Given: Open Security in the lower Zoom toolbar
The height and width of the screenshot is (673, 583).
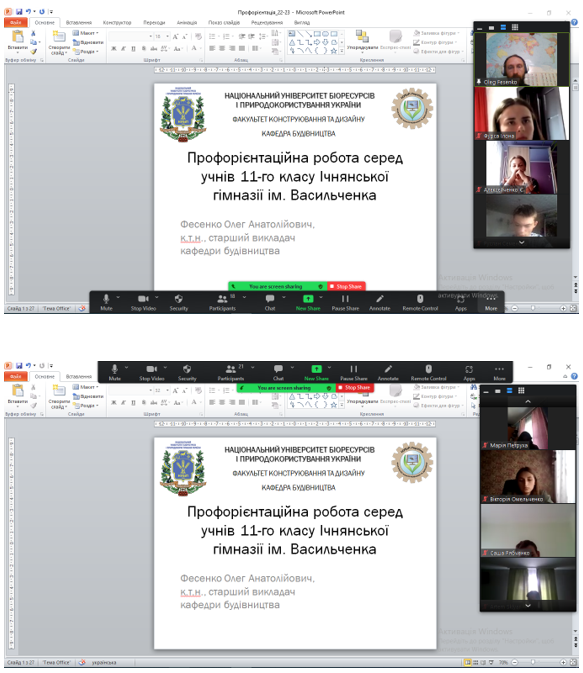Looking at the screenshot, I should [x=187, y=373].
